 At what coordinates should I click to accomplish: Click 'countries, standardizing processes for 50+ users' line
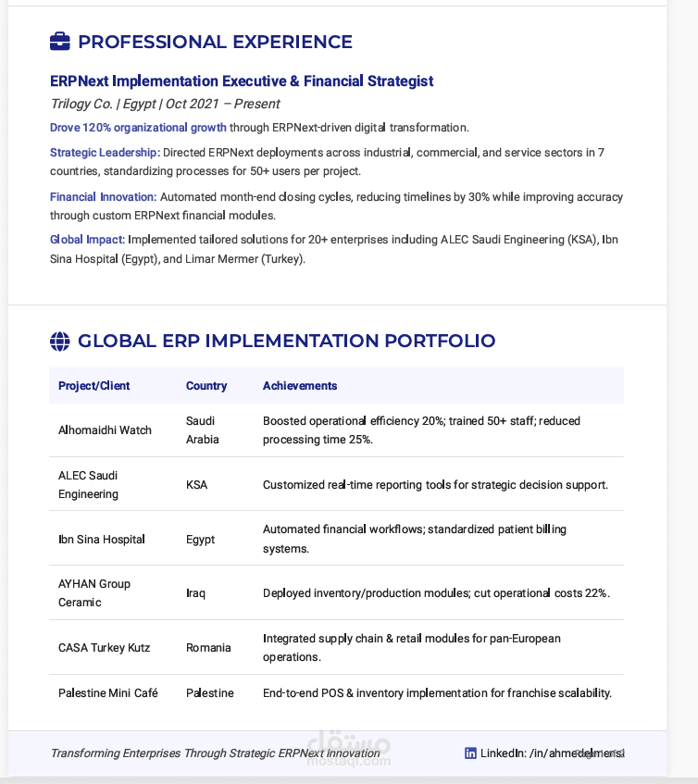[x=206, y=171]
